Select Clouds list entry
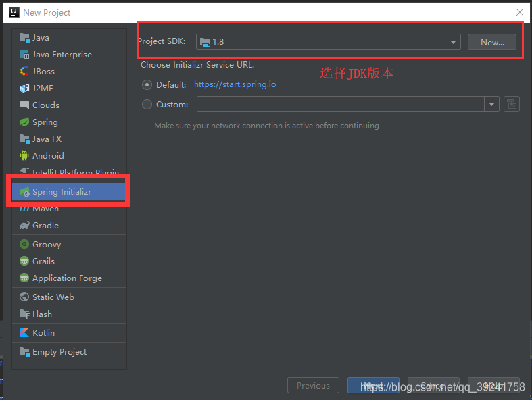 pos(69,105)
